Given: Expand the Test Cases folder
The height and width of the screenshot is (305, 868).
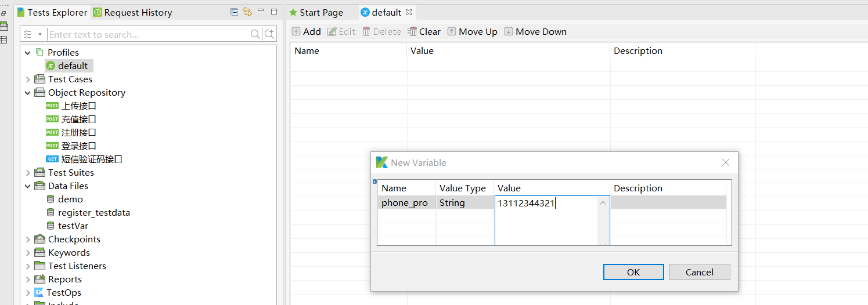Looking at the screenshot, I should click(x=28, y=79).
